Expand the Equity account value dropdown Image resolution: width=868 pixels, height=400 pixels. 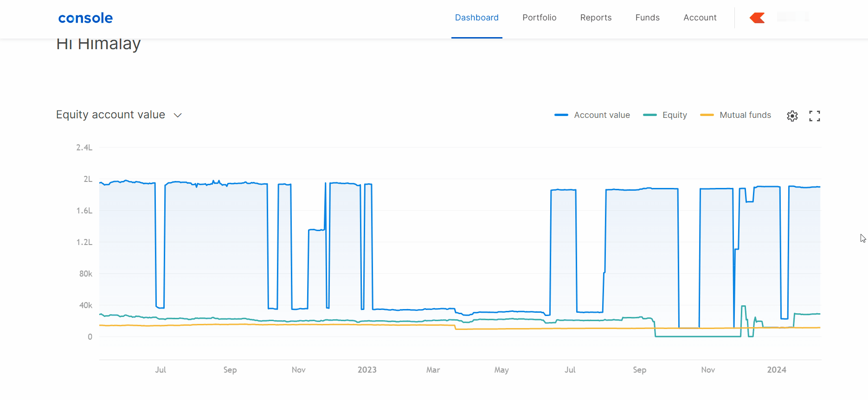119,115
